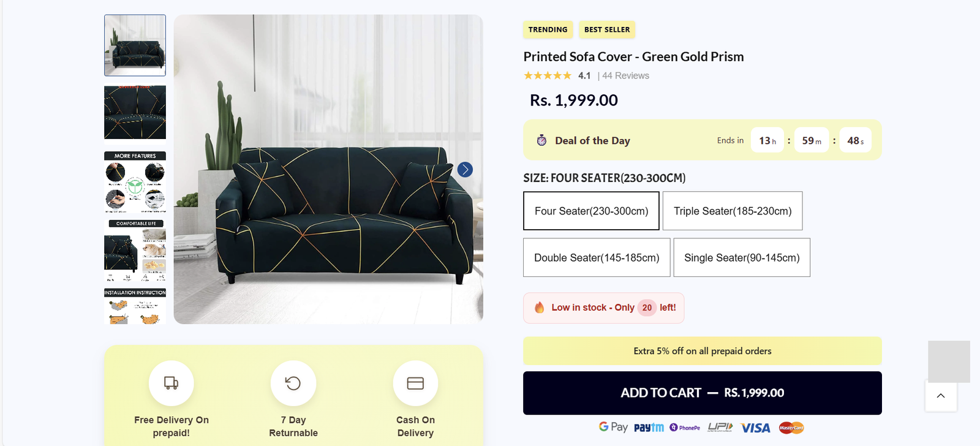Open the 44 Reviews link
The image size is (980, 446).
click(x=625, y=76)
